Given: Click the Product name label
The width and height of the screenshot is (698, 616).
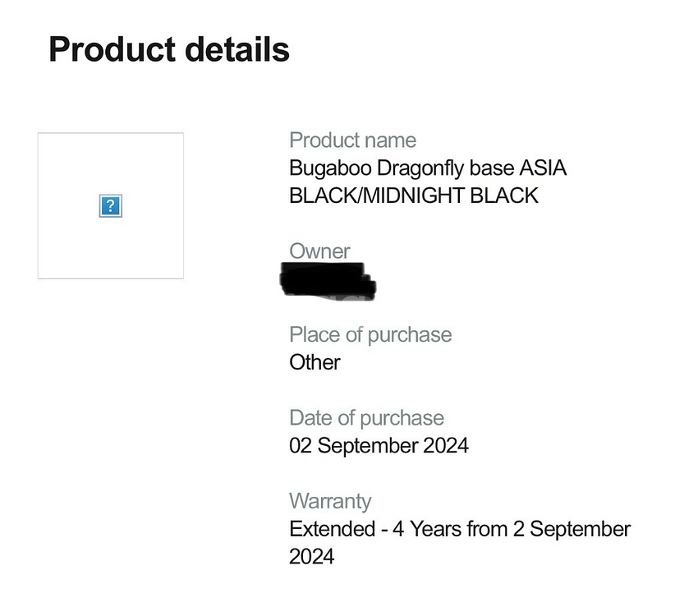Looking at the screenshot, I should (352, 140).
